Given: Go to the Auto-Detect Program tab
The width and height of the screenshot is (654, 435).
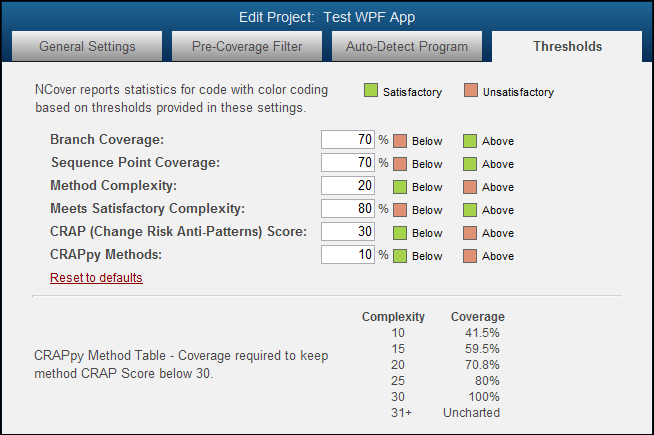Looking at the screenshot, I should pyautogui.click(x=406, y=46).
